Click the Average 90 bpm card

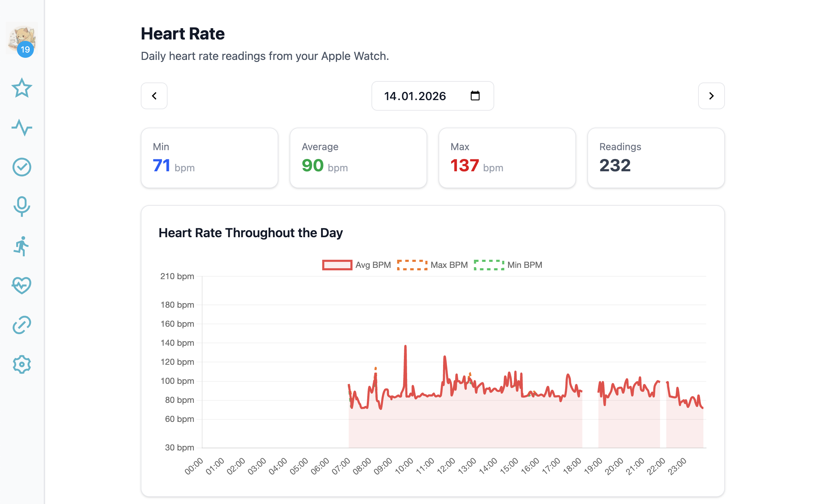(358, 158)
